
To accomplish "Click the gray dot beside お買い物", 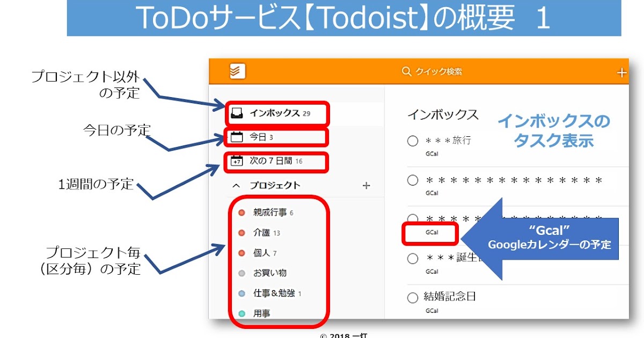I will 241,273.
